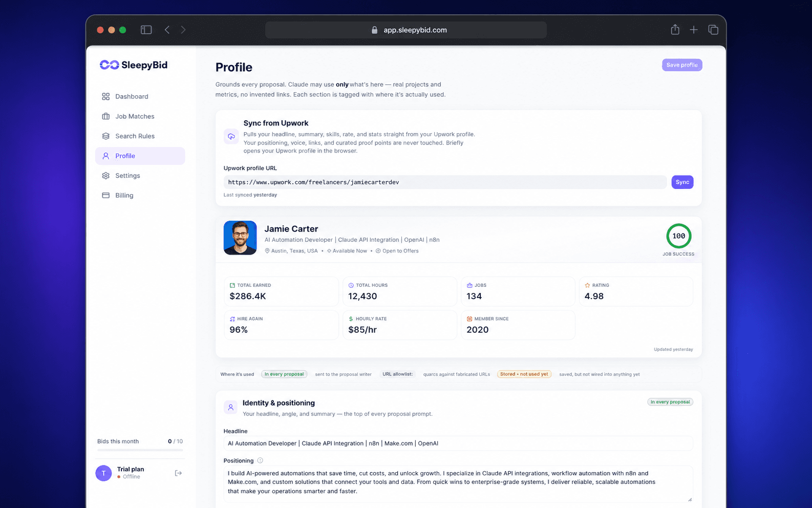Select the Profile nav item
The width and height of the screenshot is (812, 508).
pos(140,156)
